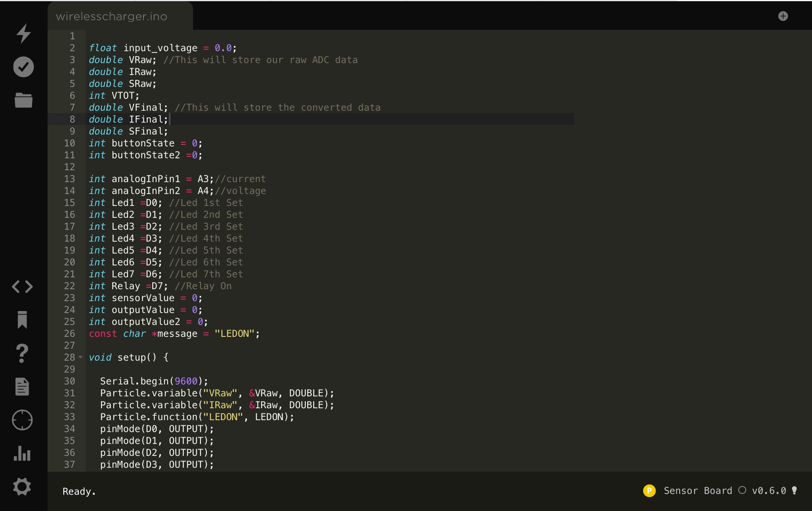Screen dimensions: 812x511
Task: Click the yellow P device badge in status bar
Action: pyautogui.click(x=649, y=491)
